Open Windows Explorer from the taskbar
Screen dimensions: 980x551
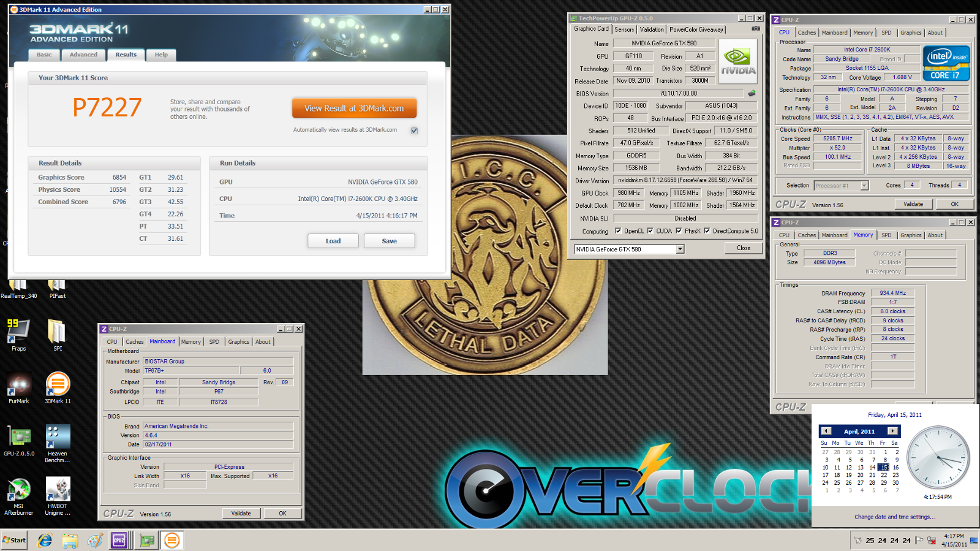(70, 540)
